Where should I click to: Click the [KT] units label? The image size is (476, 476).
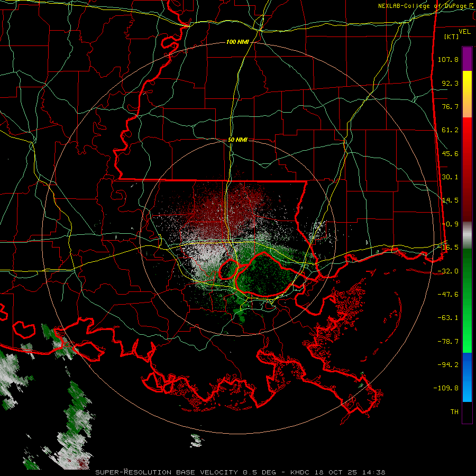tap(452, 36)
